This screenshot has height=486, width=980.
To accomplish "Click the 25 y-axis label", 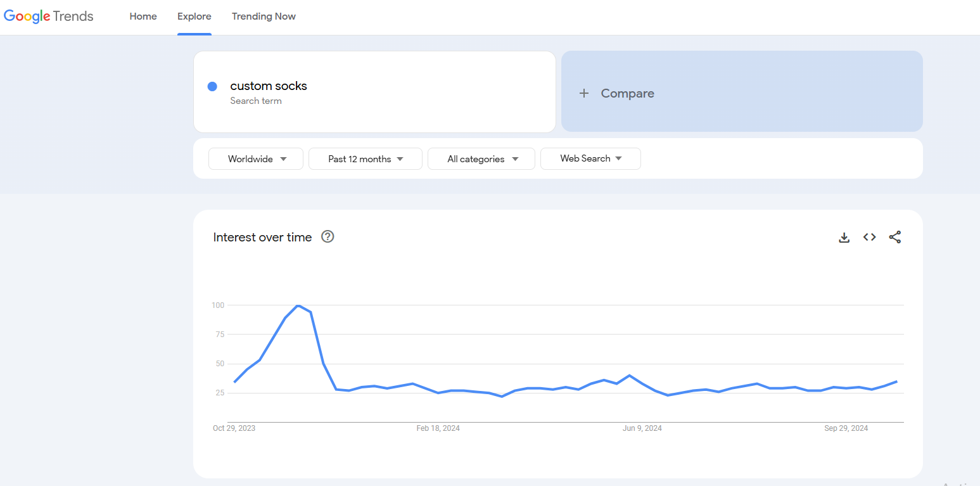I will tap(220, 393).
